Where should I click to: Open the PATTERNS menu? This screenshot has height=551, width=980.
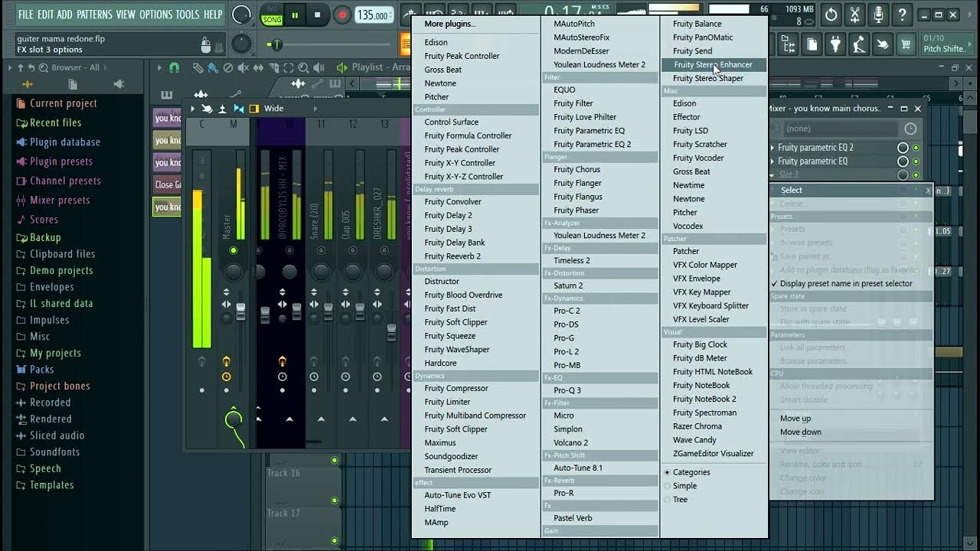click(x=95, y=15)
